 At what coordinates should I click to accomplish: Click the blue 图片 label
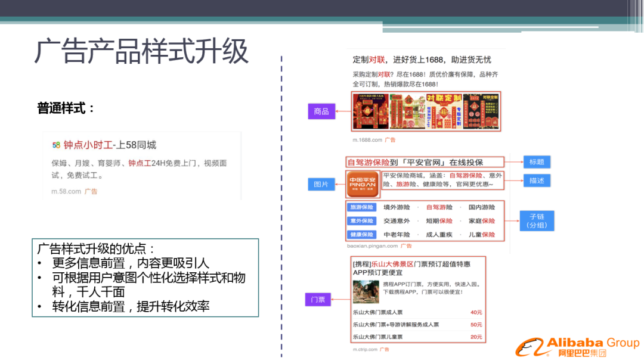pos(321,184)
